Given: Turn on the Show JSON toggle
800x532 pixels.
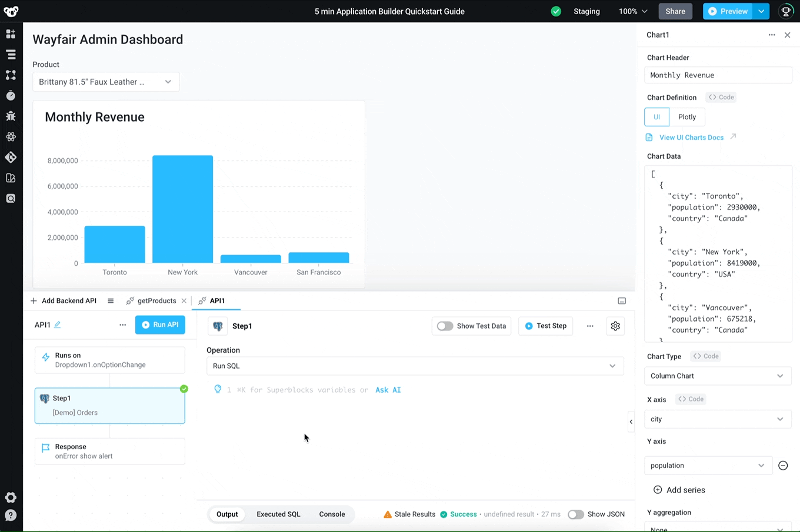Looking at the screenshot, I should tap(575, 514).
